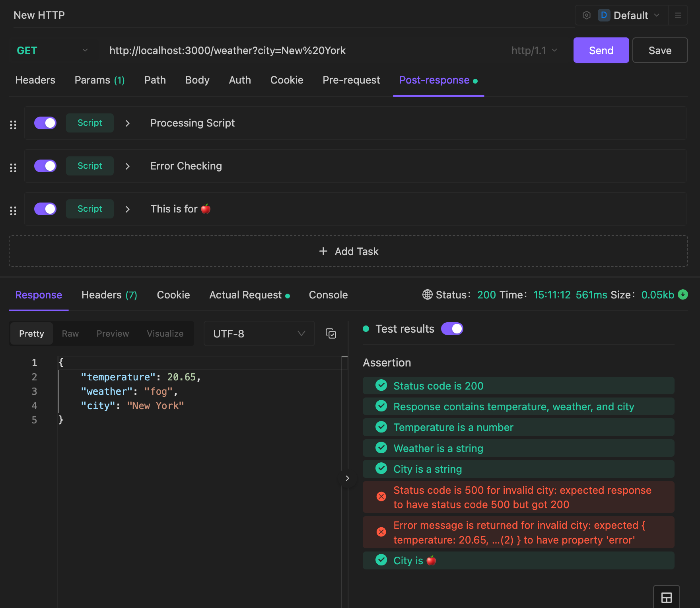The image size is (700, 608).
Task: Click the globe icon next to Status
Action: click(428, 294)
